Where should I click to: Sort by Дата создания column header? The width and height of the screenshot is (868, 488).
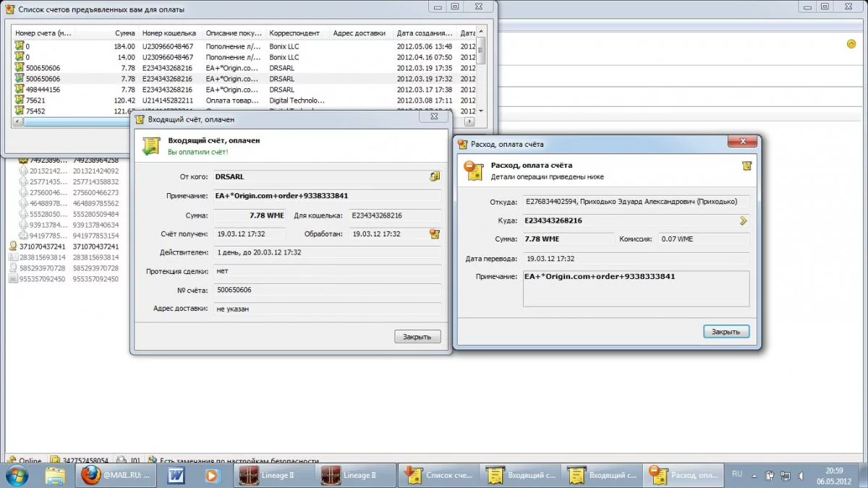pyautogui.click(x=425, y=33)
